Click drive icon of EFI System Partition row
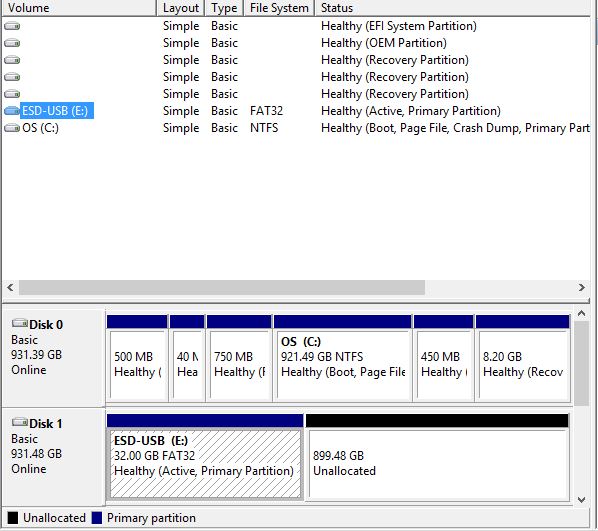Image resolution: width=598 pixels, height=531 pixels. (12, 26)
